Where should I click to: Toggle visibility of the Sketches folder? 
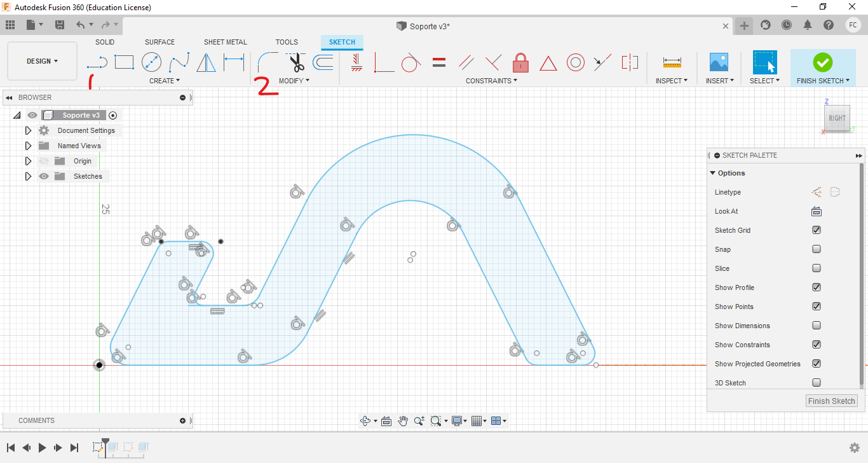click(44, 176)
